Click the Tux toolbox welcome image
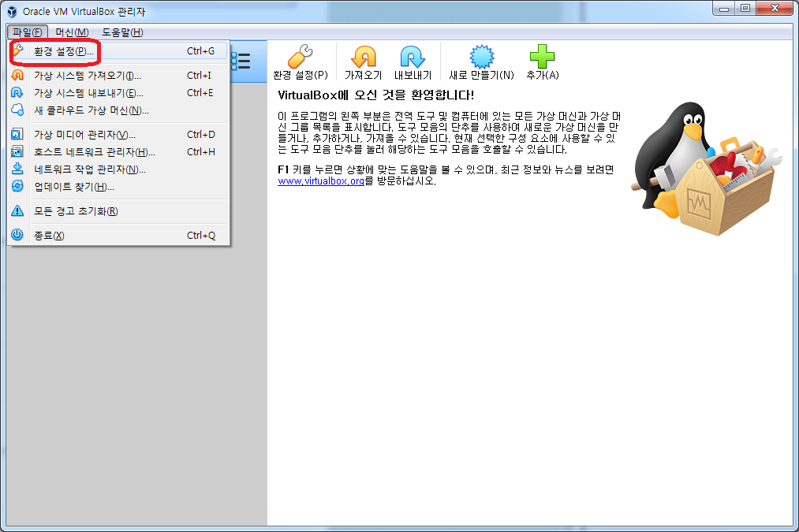Viewport: 799px width, 532px height. (706, 168)
